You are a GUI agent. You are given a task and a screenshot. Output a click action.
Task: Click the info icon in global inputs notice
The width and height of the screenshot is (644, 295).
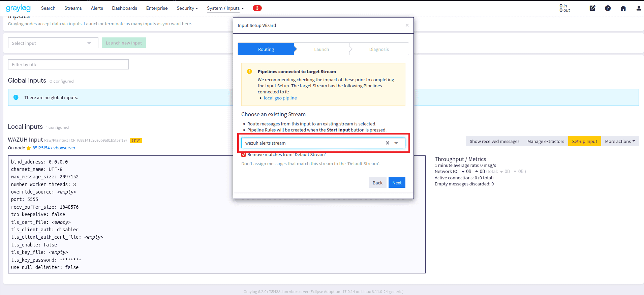(16, 97)
